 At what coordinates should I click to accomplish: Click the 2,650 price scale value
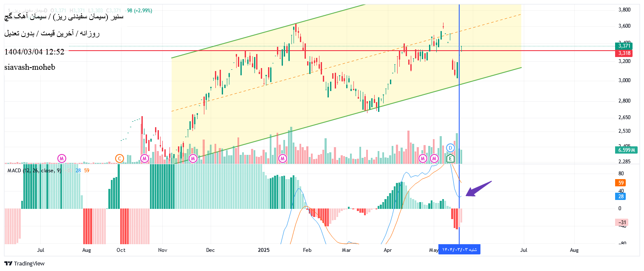624,117
